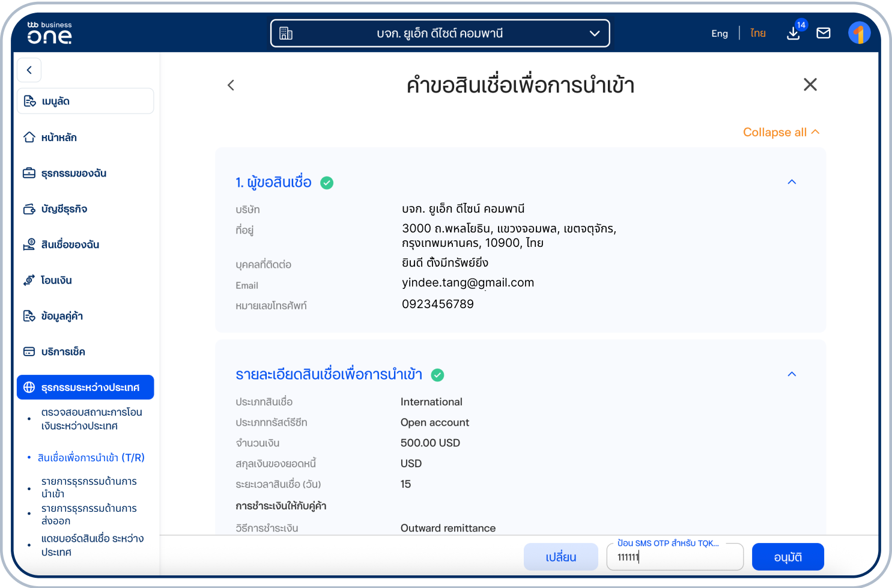This screenshot has width=892, height=588.
Task: Click phone number 0923456789
Action: [x=438, y=304]
